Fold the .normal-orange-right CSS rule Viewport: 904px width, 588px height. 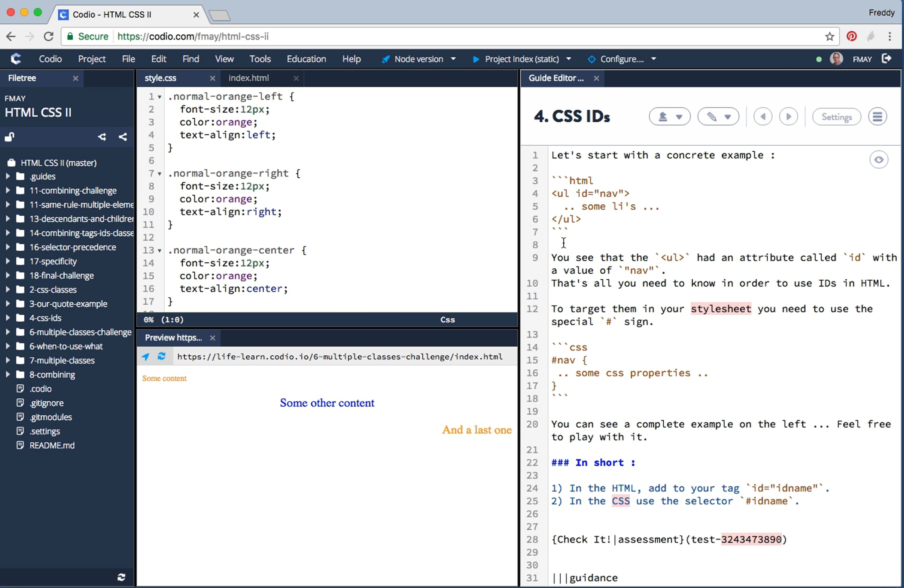coord(160,174)
